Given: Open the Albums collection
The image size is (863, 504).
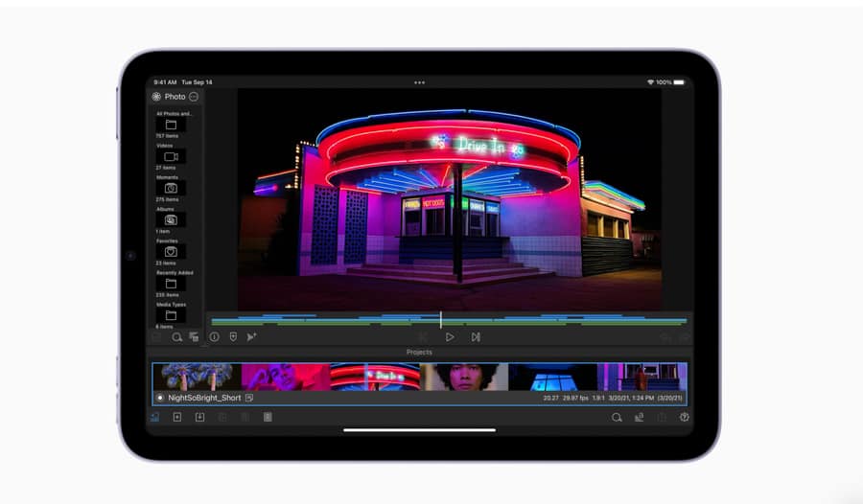Looking at the screenshot, I should (171, 219).
